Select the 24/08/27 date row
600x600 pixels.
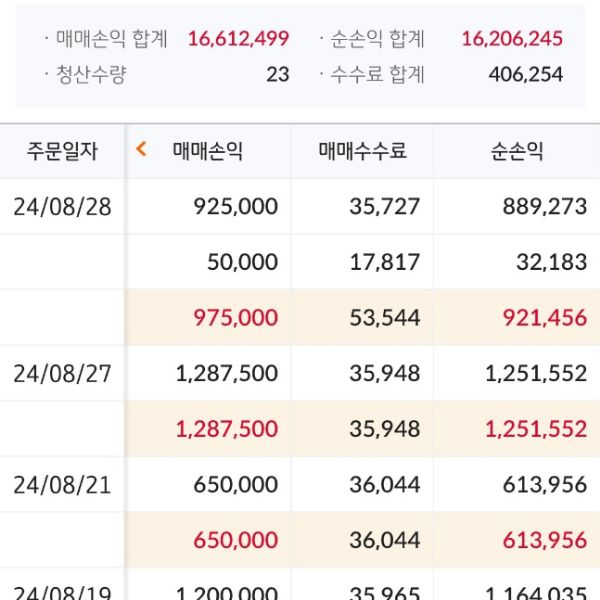tap(62, 373)
